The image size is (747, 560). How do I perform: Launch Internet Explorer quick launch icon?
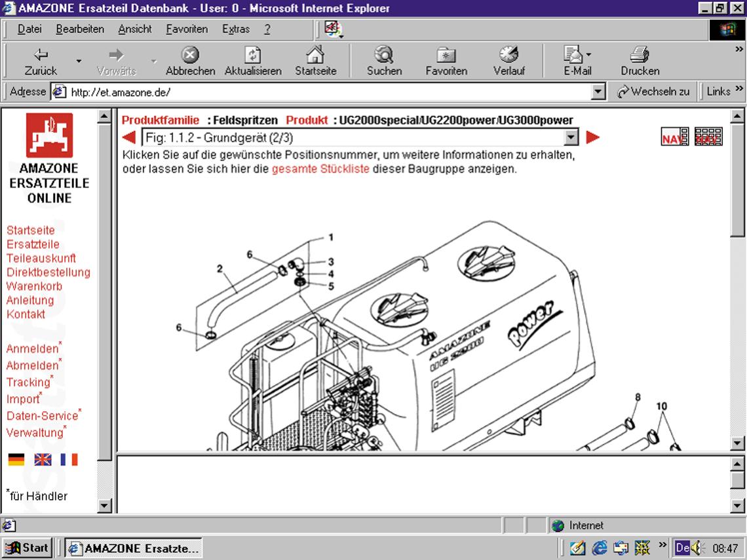(x=600, y=548)
